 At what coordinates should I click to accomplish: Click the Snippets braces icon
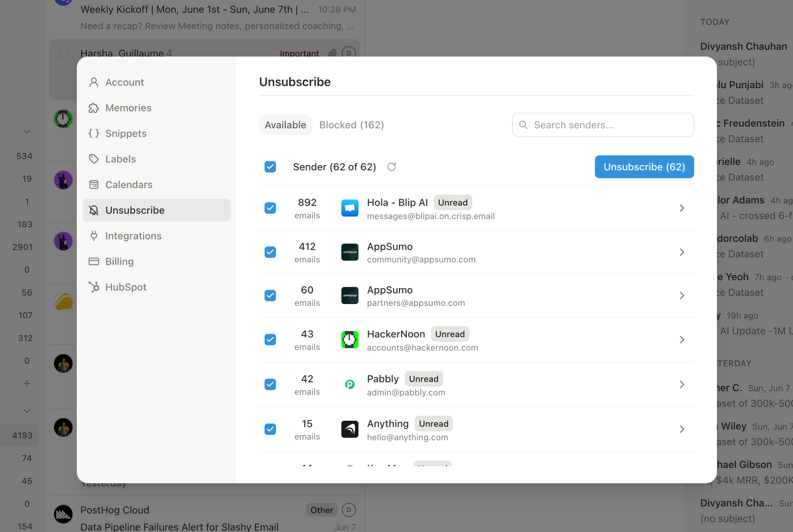(94, 133)
